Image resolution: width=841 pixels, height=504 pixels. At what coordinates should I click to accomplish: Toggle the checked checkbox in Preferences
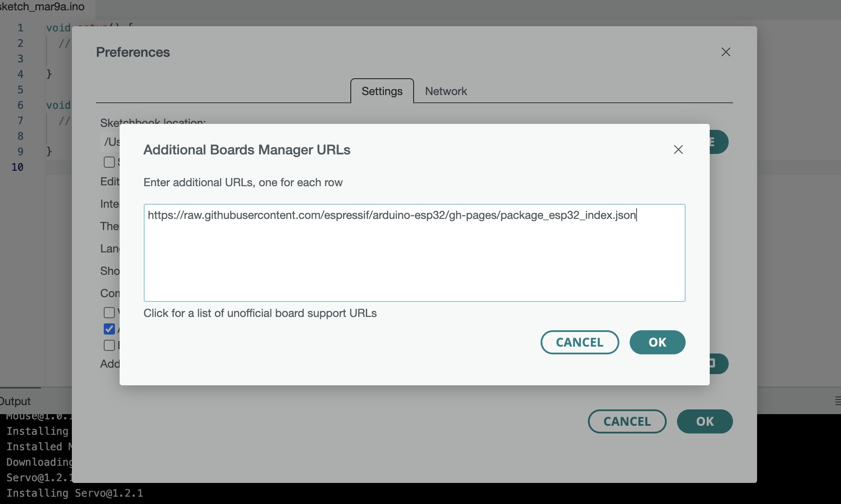(109, 329)
